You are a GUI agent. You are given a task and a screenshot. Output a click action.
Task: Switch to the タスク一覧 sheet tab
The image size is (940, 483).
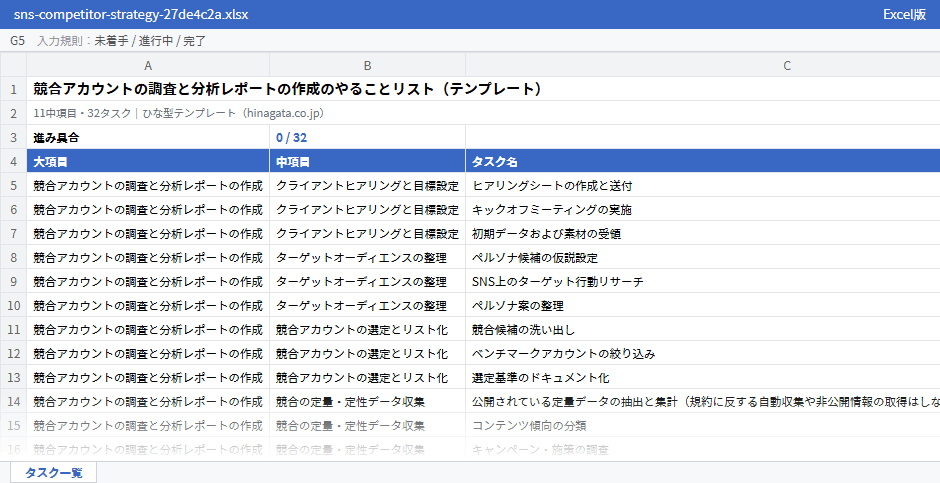pos(53,472)
